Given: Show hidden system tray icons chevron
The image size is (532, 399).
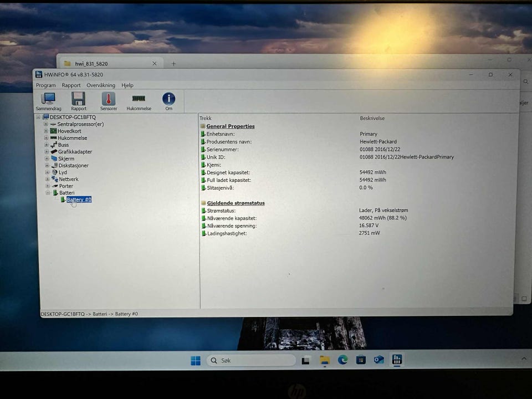Looking at the screenshot, I should tap(524, 359).
